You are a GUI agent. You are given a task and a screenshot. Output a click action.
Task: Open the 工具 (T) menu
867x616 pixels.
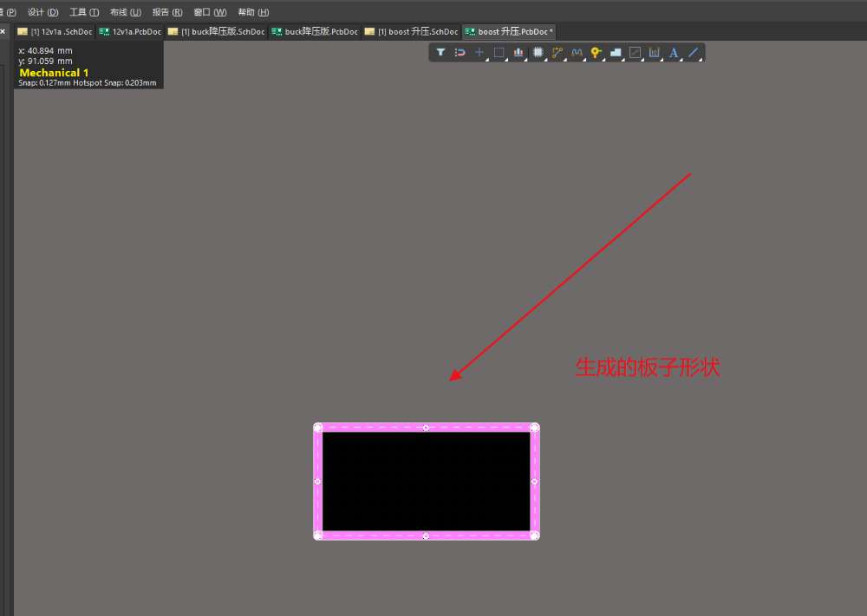point(84,12)
